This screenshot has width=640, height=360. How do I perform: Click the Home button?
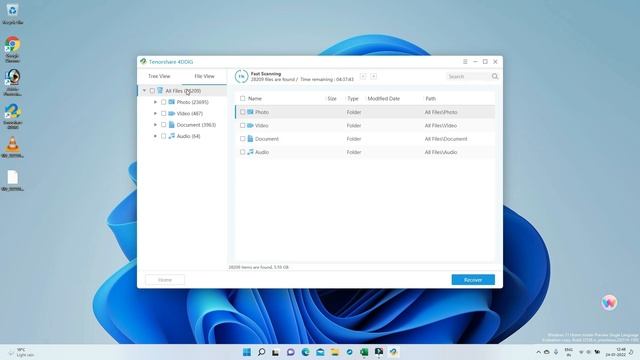pos(165,280)
